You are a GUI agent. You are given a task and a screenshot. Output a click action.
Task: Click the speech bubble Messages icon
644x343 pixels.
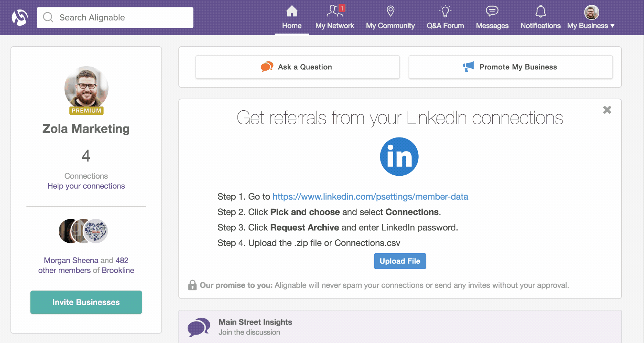(x=492, y=11)
